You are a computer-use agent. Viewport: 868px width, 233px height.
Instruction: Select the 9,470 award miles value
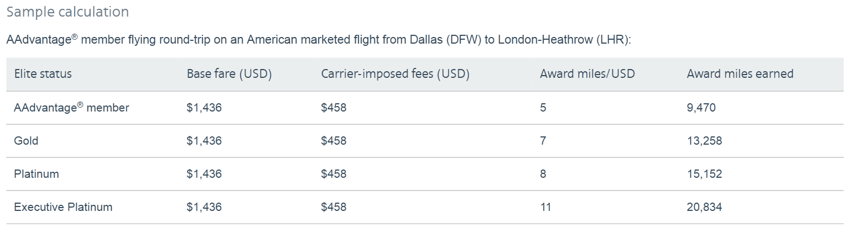[701, 108]
